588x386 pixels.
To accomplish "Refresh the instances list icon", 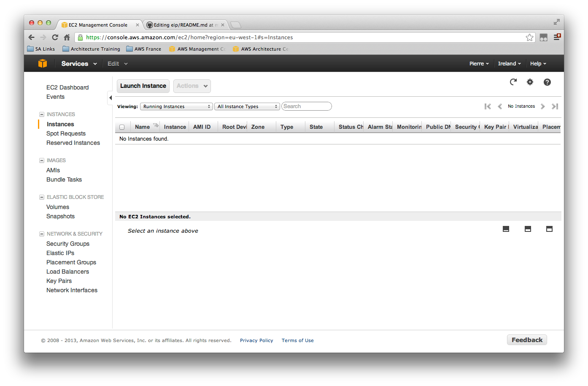I will pos(513,82).
